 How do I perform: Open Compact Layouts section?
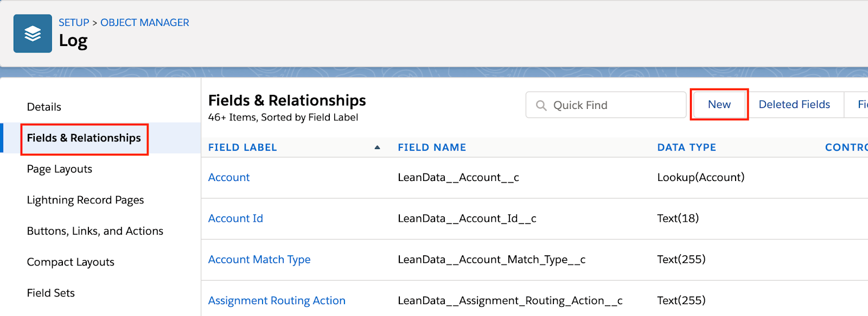[71, 262]
